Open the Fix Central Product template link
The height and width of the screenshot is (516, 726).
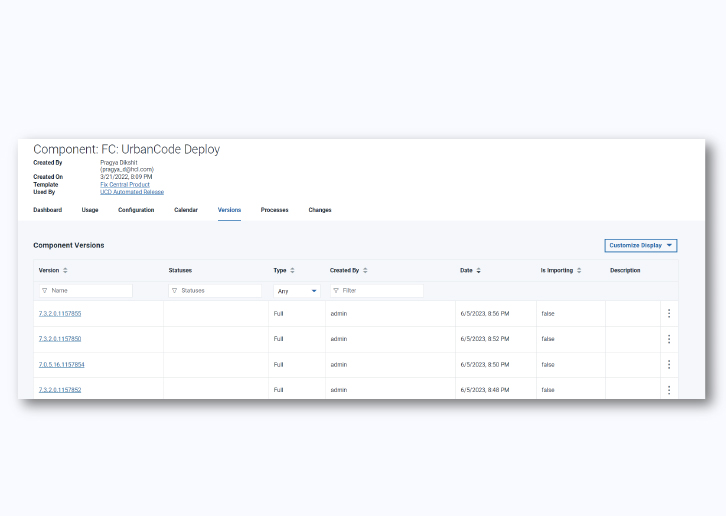pyautogui.click(x=125, y=184)
